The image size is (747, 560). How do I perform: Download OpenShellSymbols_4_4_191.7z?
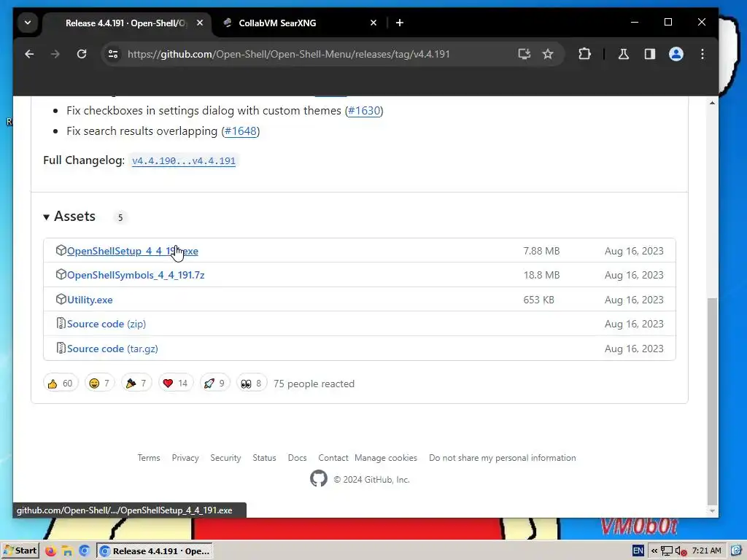click(136, 275)
